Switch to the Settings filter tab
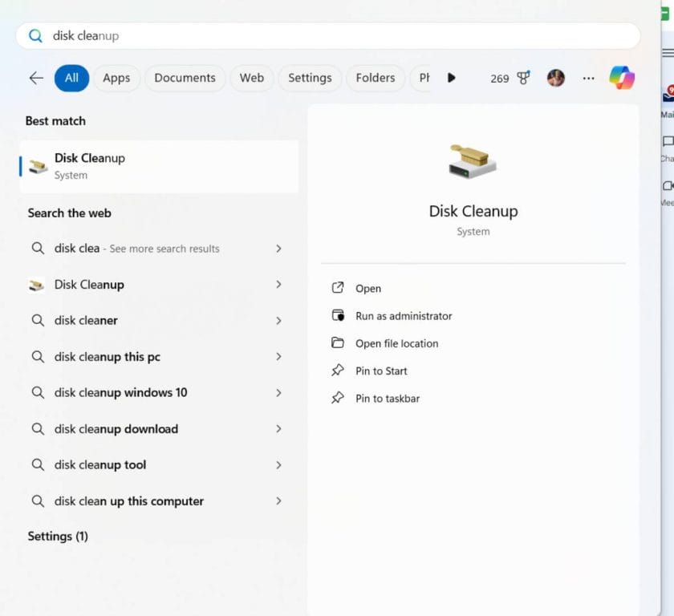674x616 pixels. point(310,78)
